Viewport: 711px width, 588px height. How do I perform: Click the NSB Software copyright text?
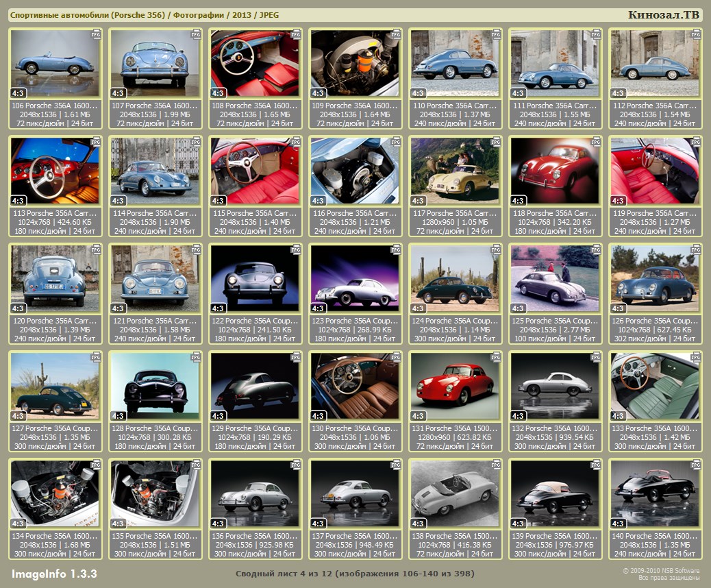click(661, 574)
